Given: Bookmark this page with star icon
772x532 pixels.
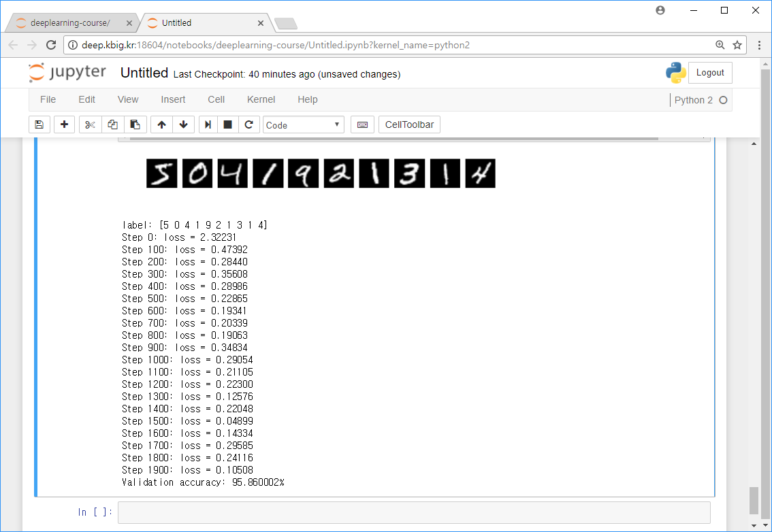Looking at the screenshot, I should pyautogui.click(x=737, y=45).
